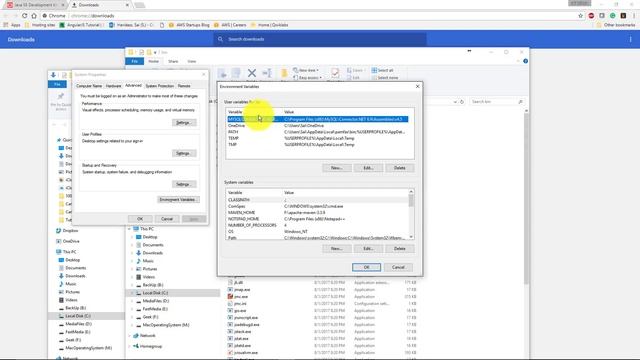Click Pin to Quick access in left Explorer window
The width and height of the screenshot is (640, 360).
61,101
